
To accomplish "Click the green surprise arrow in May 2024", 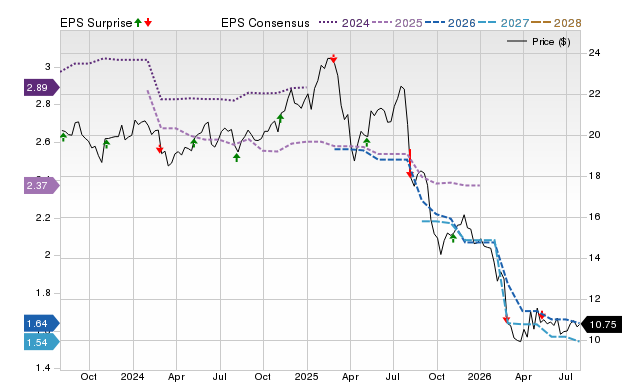I will pyautogui.click(x=194, y=143).
